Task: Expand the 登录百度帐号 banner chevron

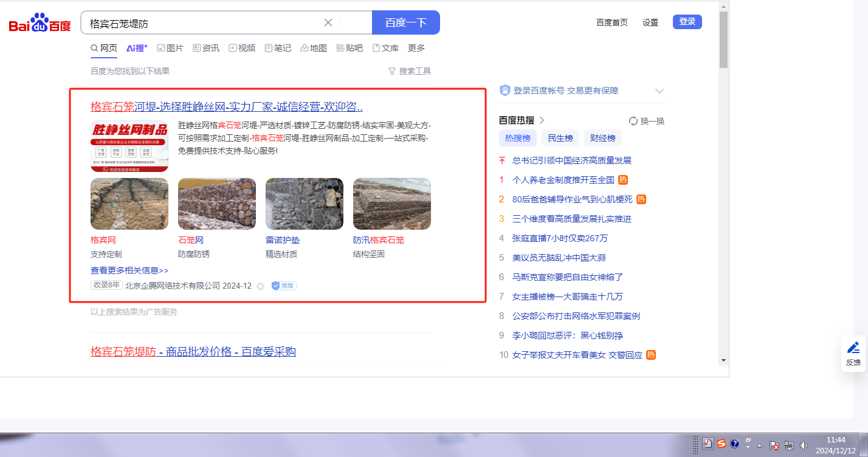Action: click(x=659, y=91)
